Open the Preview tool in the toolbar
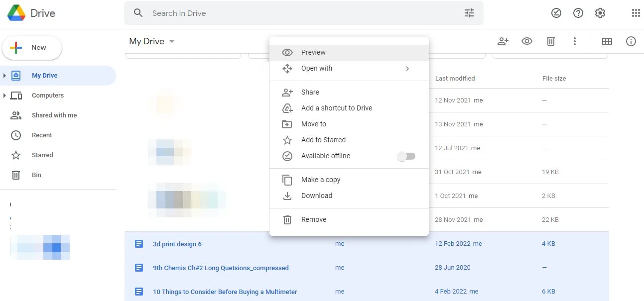Viewport: 644px width, 301px height. (x=526, y=41)
